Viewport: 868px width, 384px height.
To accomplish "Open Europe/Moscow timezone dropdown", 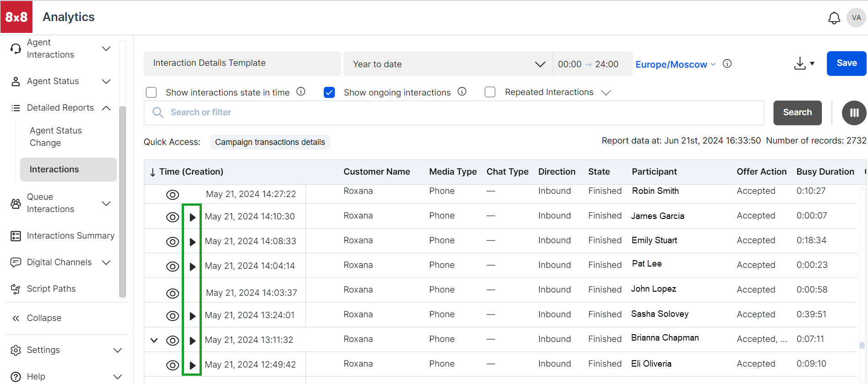I will (675, 64).
